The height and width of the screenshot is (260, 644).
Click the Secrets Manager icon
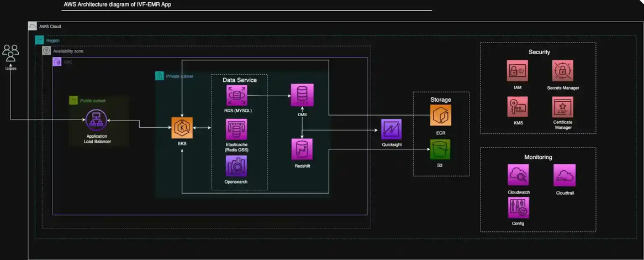tap(563, 71)
